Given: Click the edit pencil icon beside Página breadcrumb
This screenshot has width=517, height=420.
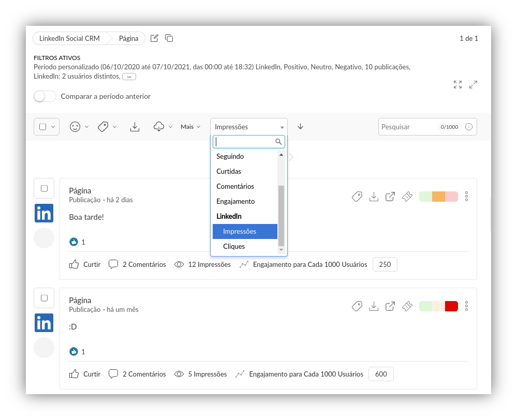Looking at the screenshot, I should tap(154, 38).
